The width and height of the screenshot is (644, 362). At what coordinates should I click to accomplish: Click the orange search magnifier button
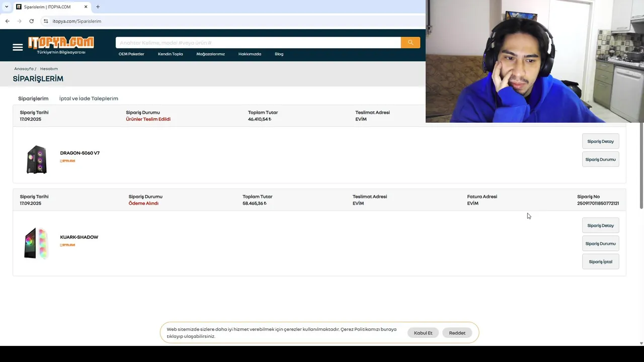(x=411, y=43)
